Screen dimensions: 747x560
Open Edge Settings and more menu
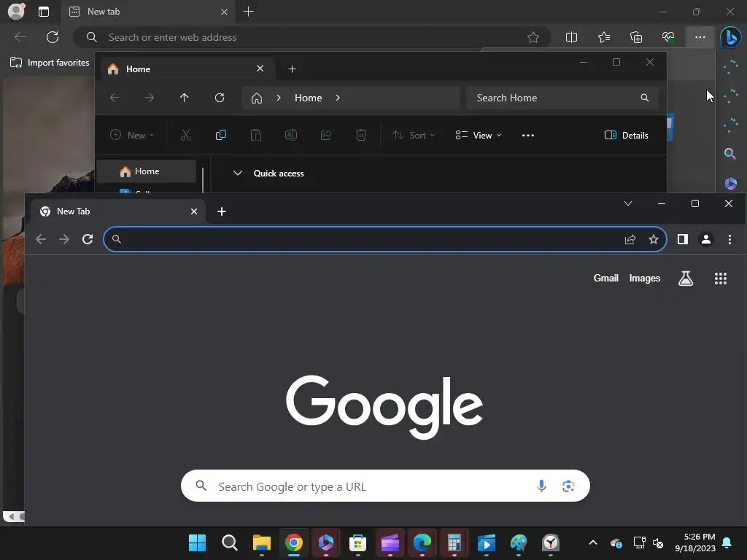(700, 37)
